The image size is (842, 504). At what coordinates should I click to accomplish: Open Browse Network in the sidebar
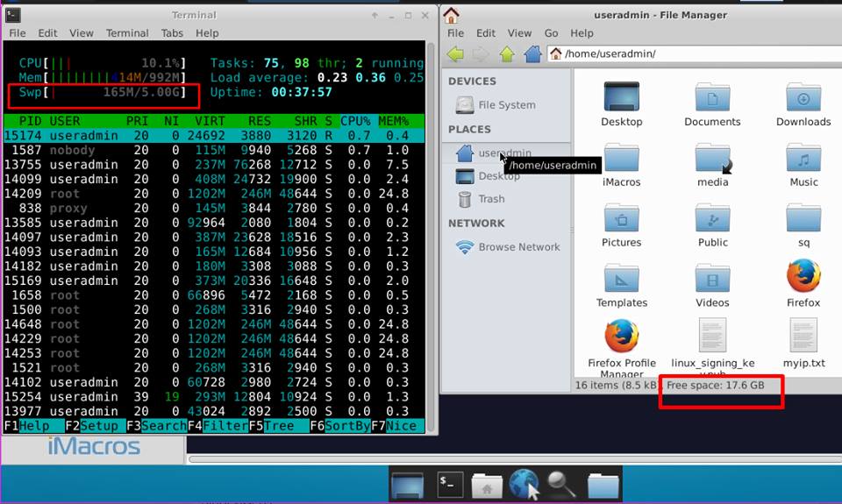click(x=518, y=247)
